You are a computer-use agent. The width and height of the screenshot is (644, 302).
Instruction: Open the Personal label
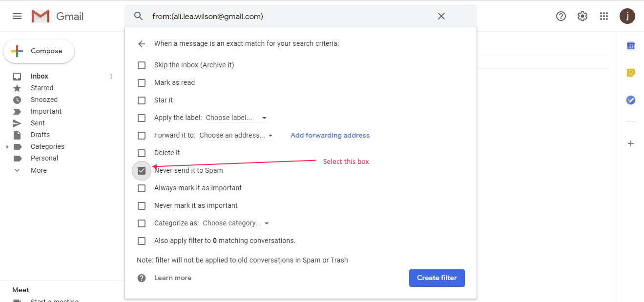pyautogui.click(x=44, y=158)
